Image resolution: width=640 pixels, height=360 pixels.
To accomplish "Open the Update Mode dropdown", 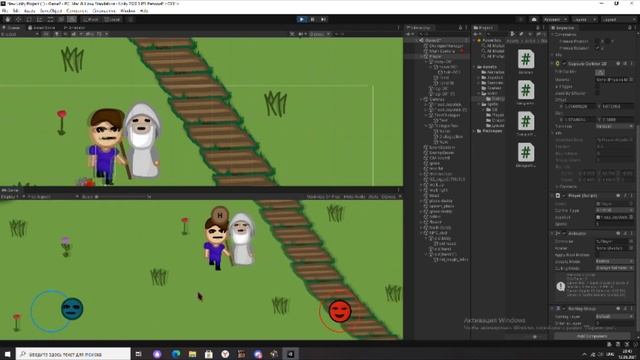I will pyautogui.click(x=614, y=261).
